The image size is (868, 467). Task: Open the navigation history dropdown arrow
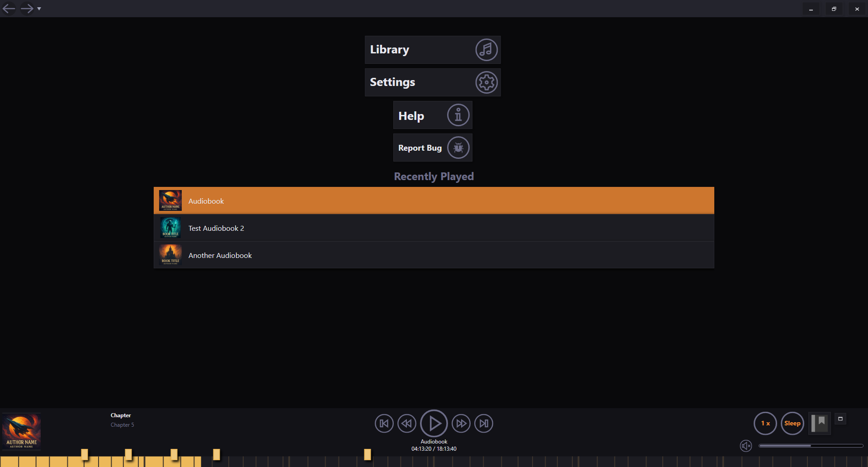pyautogui.click(x=40, y=9)
